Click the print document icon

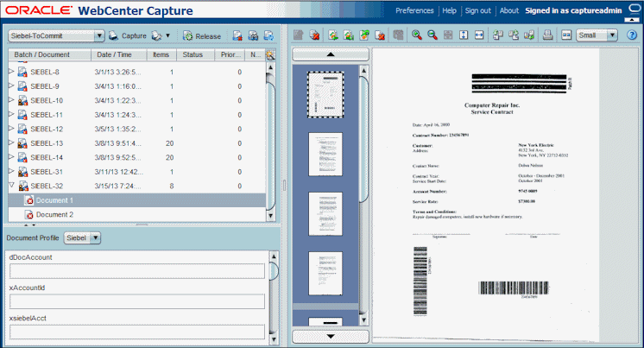tap(547, 35)
